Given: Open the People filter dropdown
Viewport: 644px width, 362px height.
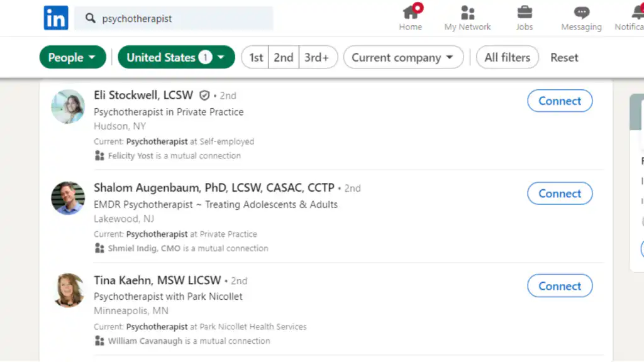Looking at the screenshot, I should pos(72,57).
